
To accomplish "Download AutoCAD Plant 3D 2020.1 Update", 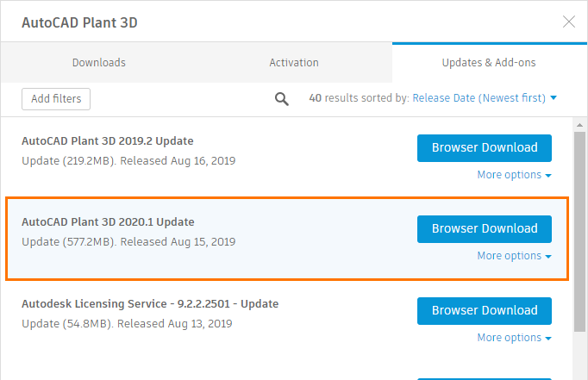I will 485,228.
